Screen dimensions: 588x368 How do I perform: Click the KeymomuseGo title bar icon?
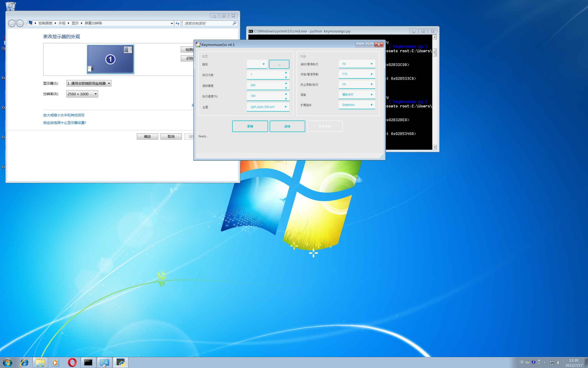[x=198, y=45]
